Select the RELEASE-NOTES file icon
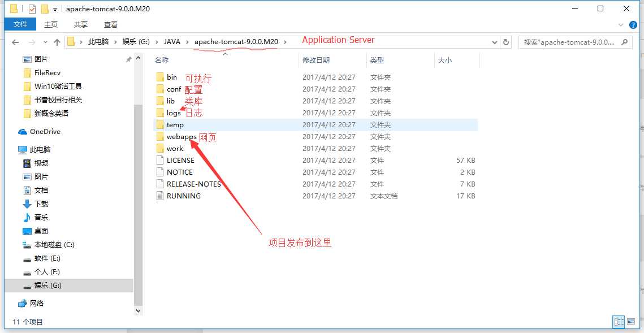 point(160,184)
